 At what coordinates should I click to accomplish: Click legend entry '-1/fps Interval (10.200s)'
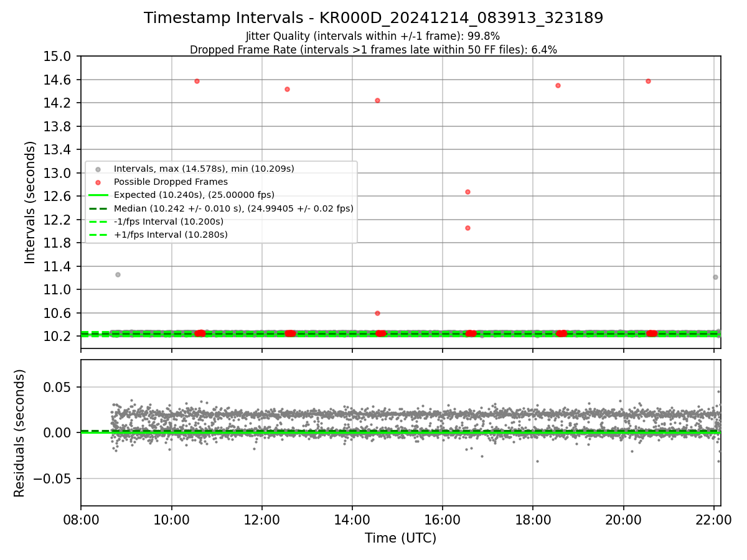point(168,222)
